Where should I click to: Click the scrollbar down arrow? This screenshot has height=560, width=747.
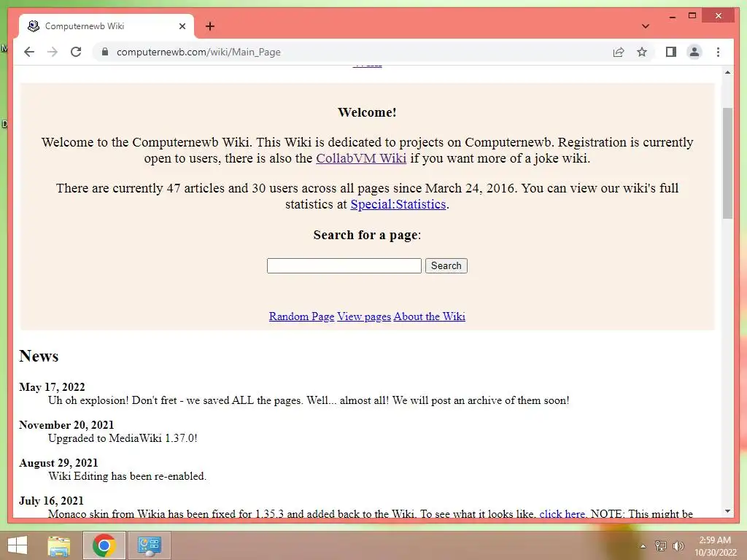[727, 511]
